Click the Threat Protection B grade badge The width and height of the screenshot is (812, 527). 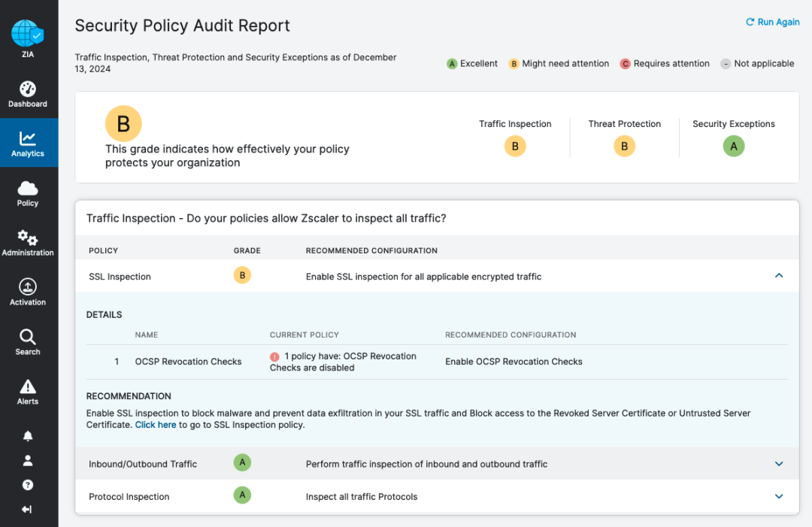(x=624, y=147)
